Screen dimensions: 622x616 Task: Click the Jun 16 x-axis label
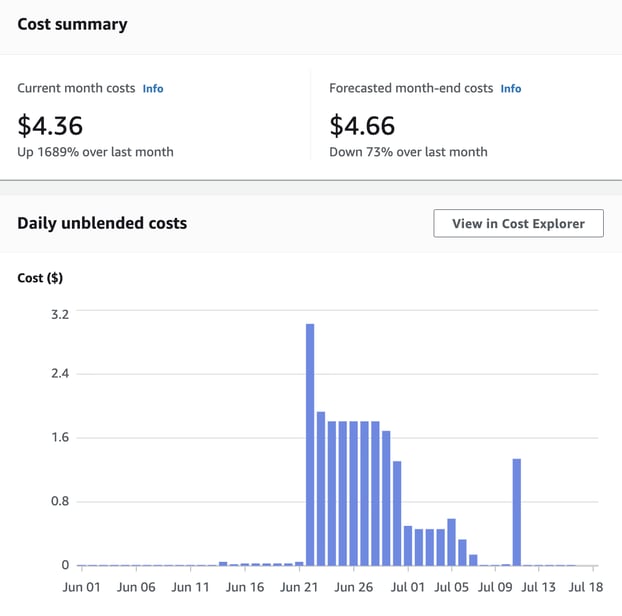(245, 587)
